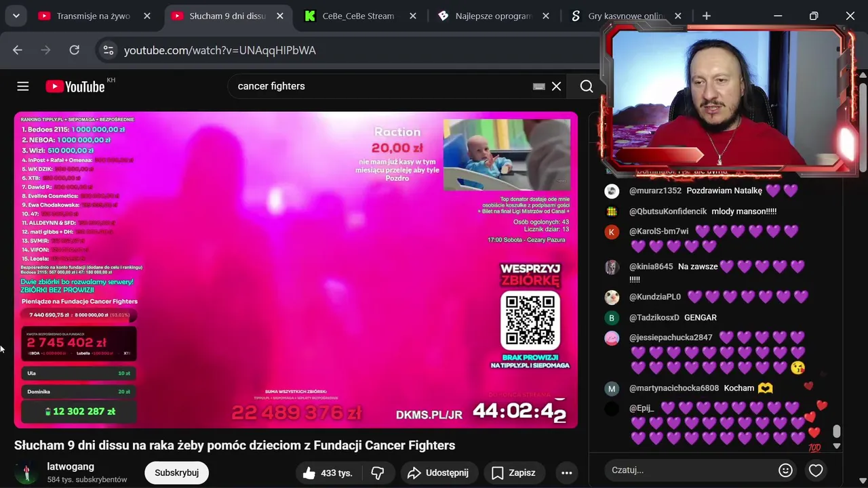Click @TadzikosxD green B avatar
This screenshot has height=488, width=868.
612,318
